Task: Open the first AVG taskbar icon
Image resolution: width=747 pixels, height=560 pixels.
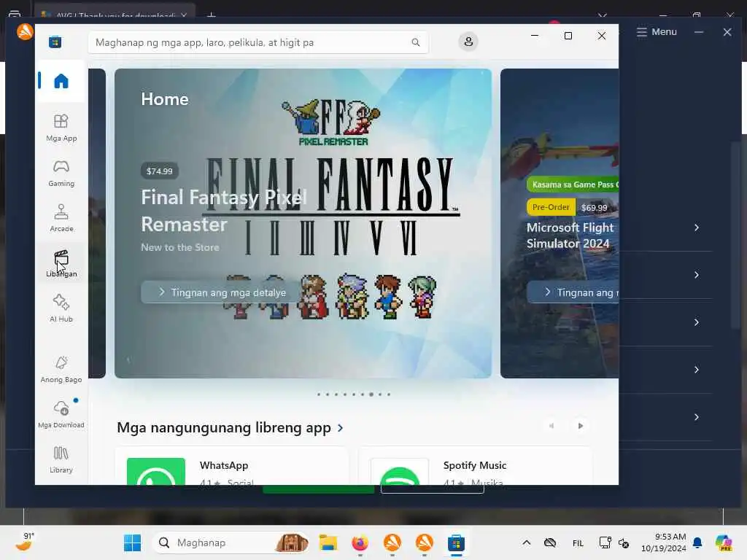Action: click(392, 542)
